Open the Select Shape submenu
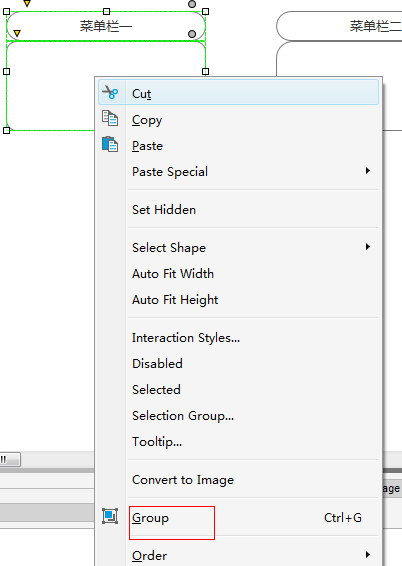The height and width of the screenshot is (566, 402). tap(239, 248)
